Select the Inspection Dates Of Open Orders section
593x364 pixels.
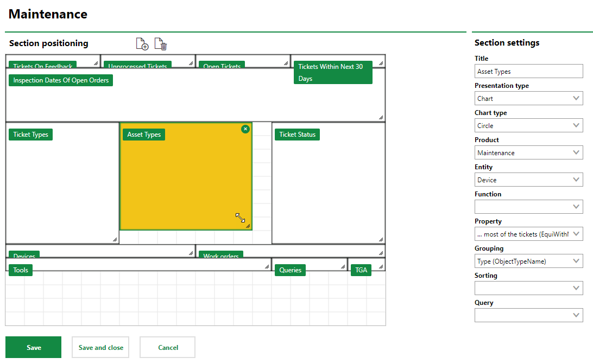(60, 80)
